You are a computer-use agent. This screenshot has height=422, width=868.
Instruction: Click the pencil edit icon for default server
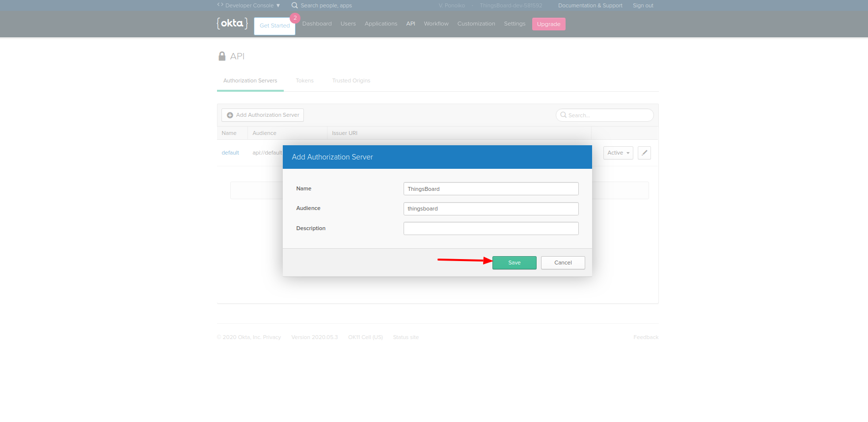(644, 153)
